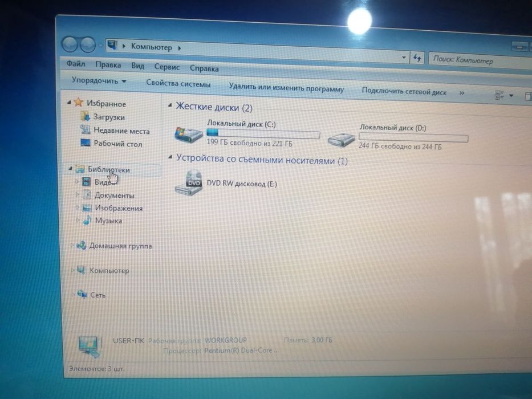Open address bar history dropdown arrow
Viewport: 532px width, 399px height.
(x=404, y=58)
